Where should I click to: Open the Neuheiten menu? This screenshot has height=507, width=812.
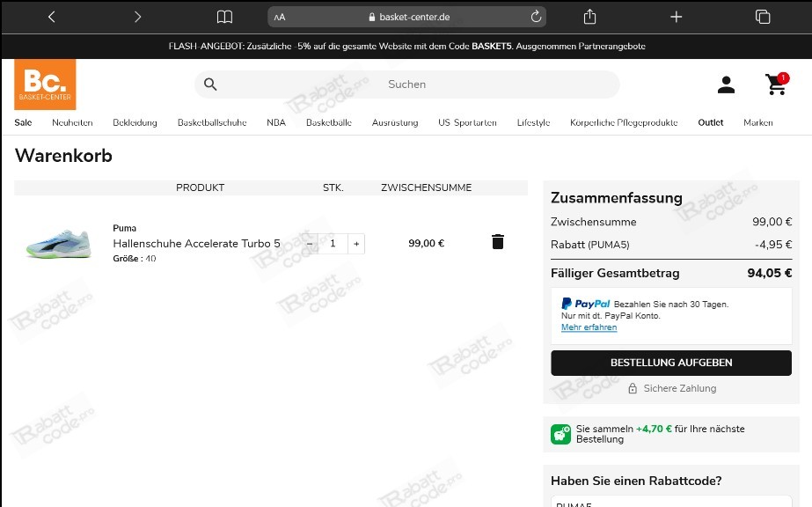[72, 122]
